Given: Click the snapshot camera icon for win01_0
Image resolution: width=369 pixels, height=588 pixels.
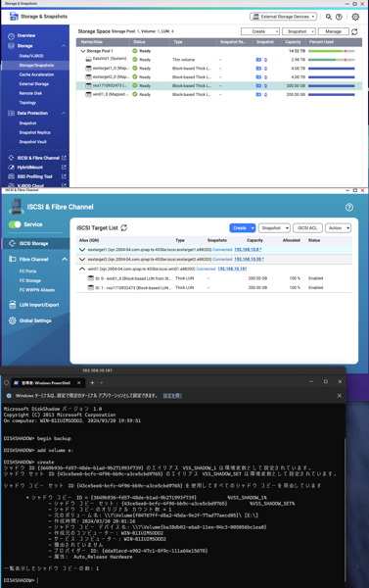Looking at the screenshot, I should [258, 95].
